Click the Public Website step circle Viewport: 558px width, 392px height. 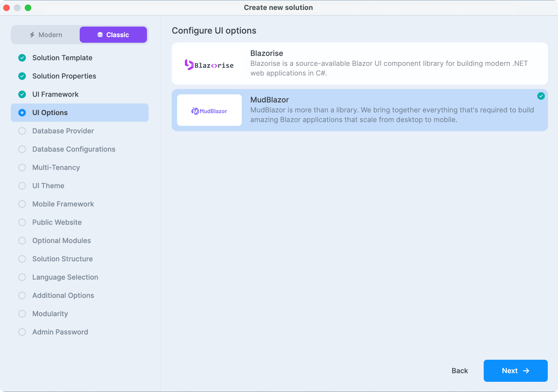tap(22, 222)
